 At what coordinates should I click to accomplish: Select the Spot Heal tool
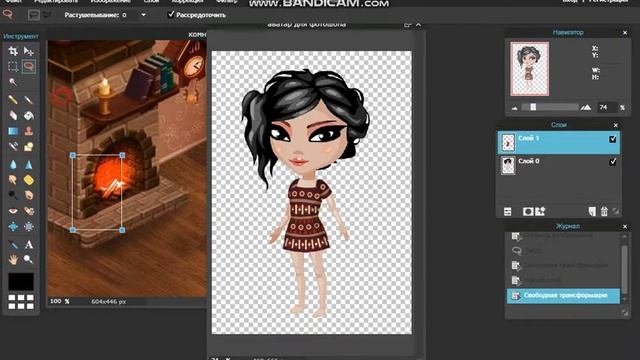tap(29, 211)
